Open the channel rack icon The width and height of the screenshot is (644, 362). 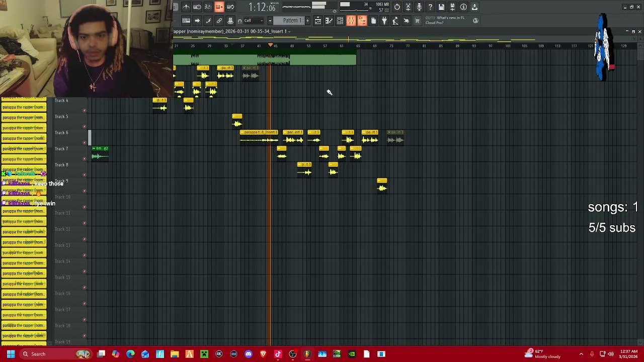(340, 21)
